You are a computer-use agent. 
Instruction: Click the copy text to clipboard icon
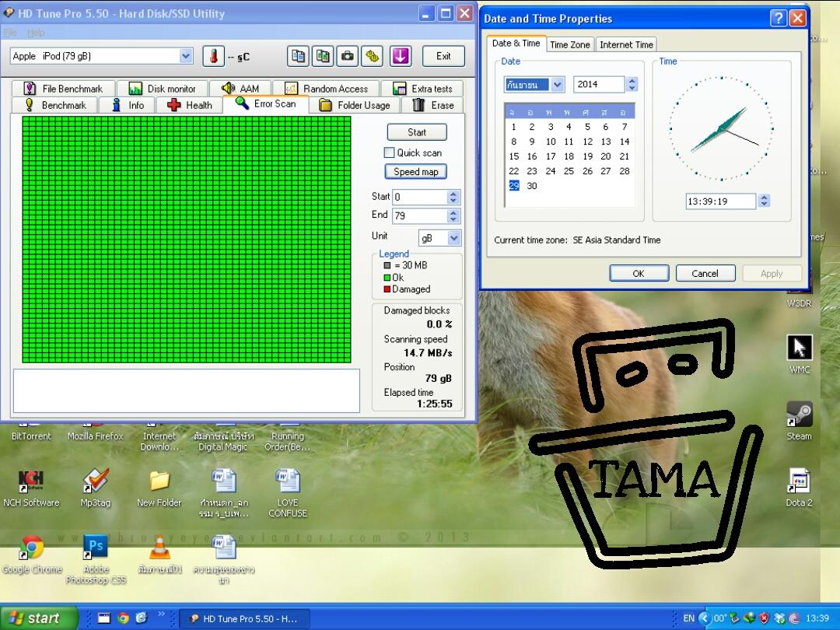click(298, 56)
